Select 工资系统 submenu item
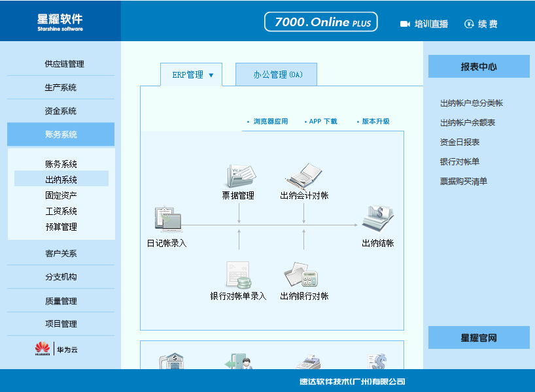 [61, 211]
